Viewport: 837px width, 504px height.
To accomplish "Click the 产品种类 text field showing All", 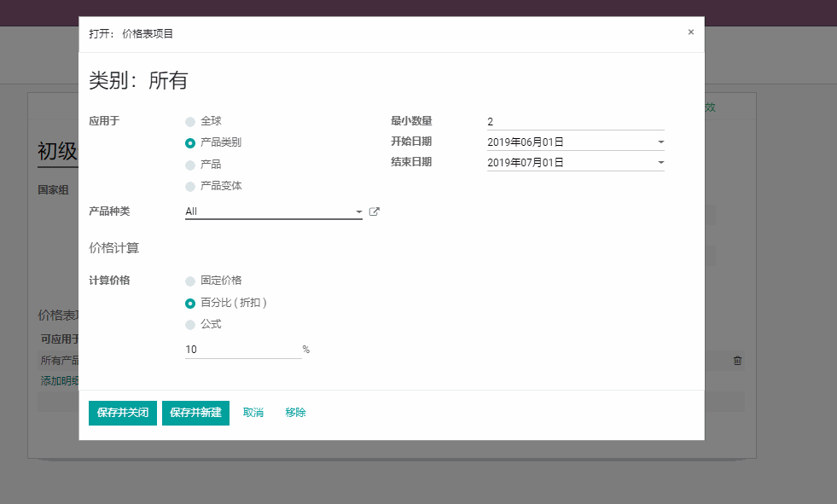I will [268, 211].
